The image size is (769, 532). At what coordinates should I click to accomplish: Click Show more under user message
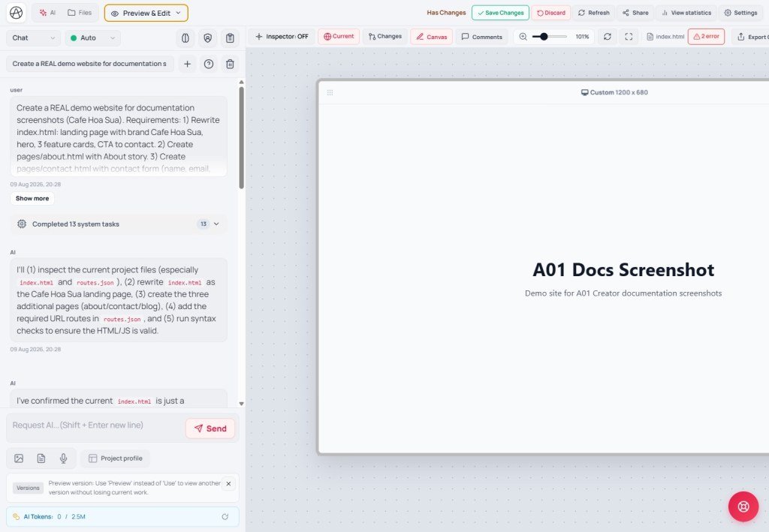[x=32, y=198]
